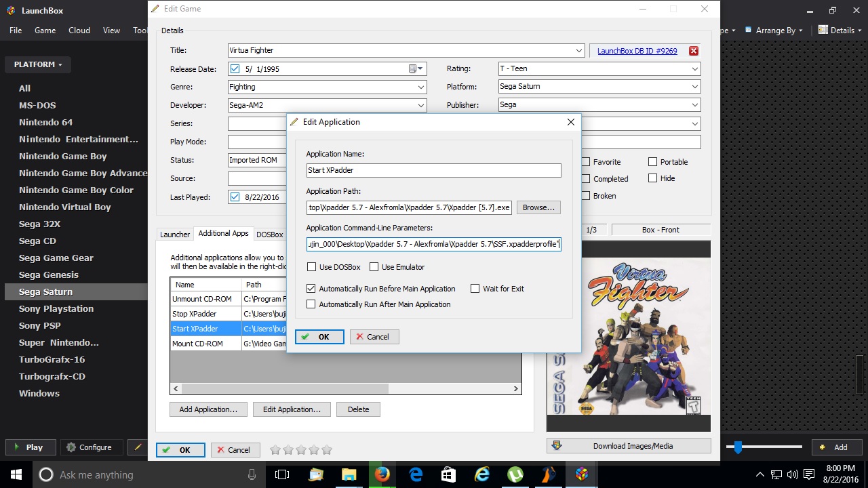Viewport: 868px width, 488px height.
Task: Open uTorrent from the taskbar
Action: (515, 474)
